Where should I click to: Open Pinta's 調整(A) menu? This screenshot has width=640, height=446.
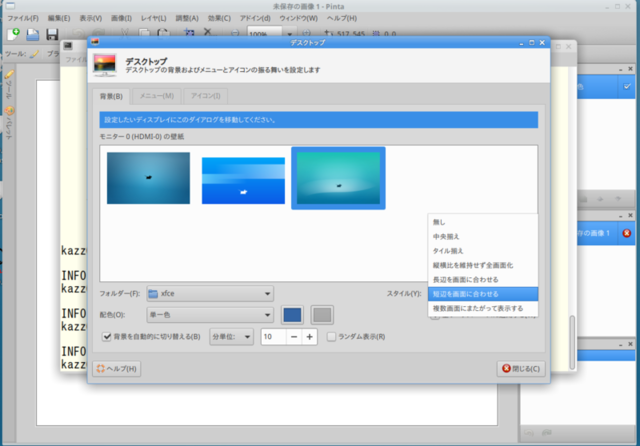[x=187, y=18]
